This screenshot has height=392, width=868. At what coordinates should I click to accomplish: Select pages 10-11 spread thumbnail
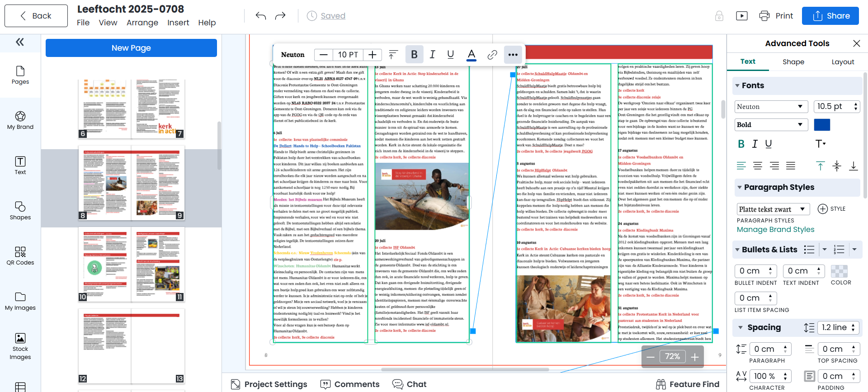coord(131,265)
